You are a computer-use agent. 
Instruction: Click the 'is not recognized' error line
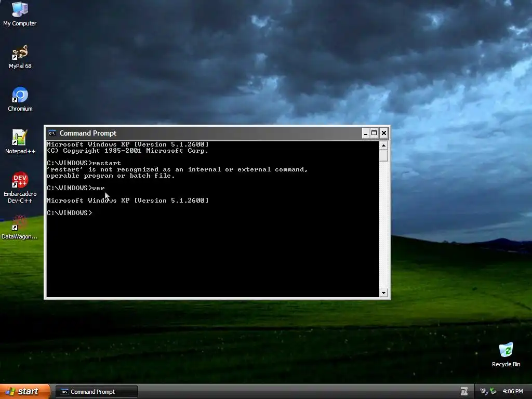click(x=177, y=169)
